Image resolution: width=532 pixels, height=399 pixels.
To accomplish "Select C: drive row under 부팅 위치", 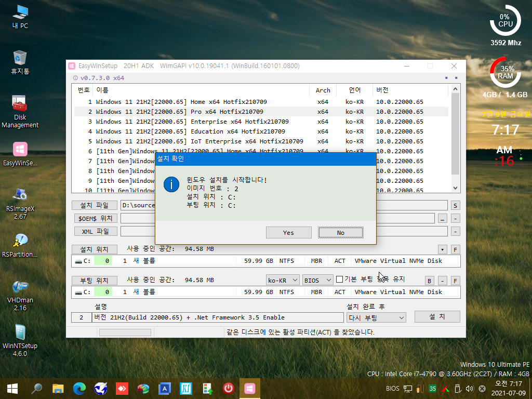I will tap(266, 292).
